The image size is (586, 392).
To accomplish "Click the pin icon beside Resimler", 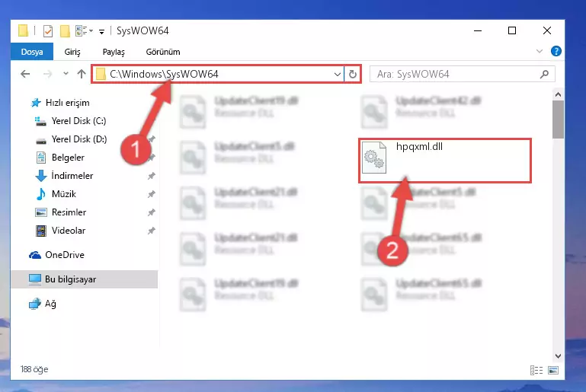I will click(152, 212).
